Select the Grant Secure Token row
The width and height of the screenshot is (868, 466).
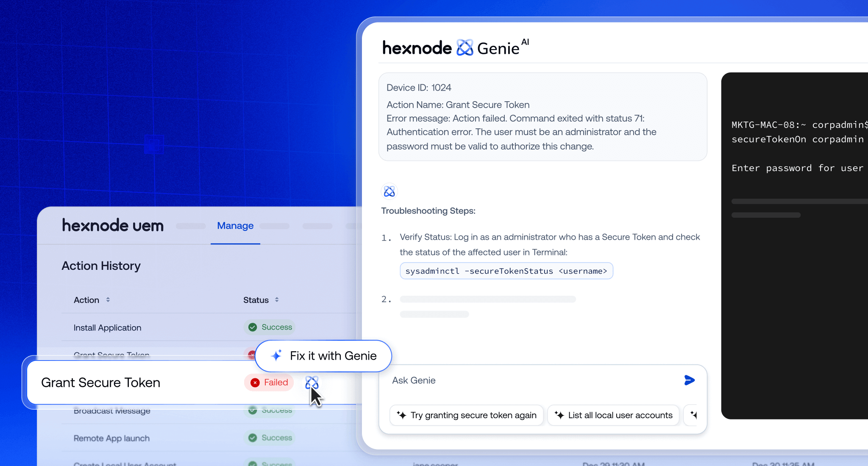click(x=101, y=383)
